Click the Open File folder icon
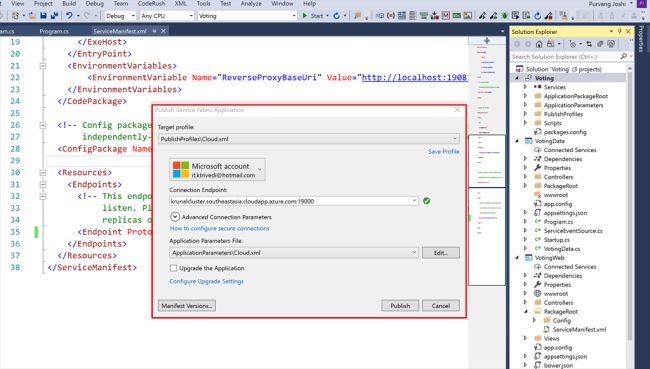Screen dimensions: 650x369 [32, 16]
